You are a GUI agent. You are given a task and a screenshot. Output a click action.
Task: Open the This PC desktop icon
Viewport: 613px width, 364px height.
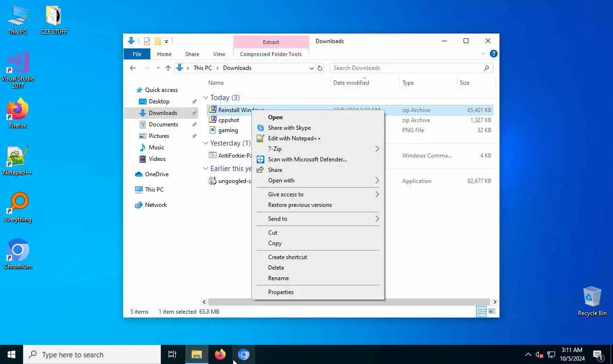[18, 20]
